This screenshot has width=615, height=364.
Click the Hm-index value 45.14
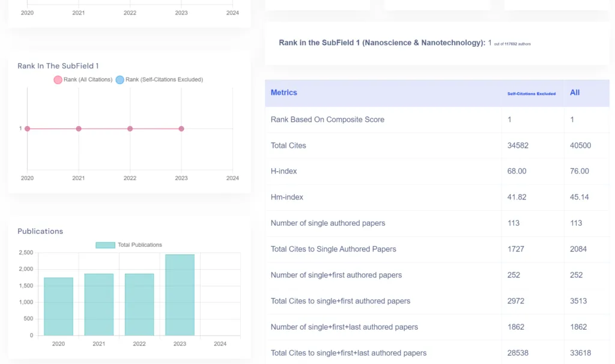click(580, 197)
